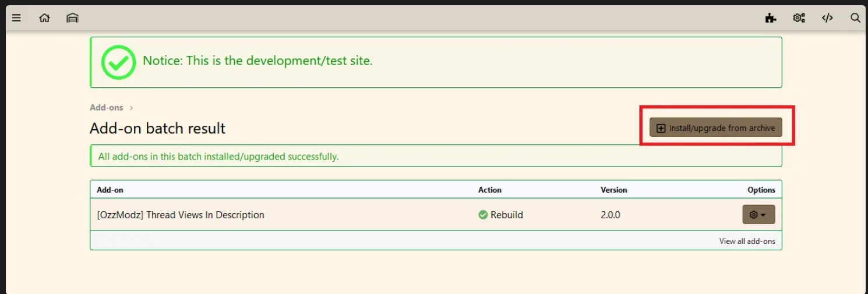Open the hamburger navigation menu

pyautogui.click(x=16, y=18)
